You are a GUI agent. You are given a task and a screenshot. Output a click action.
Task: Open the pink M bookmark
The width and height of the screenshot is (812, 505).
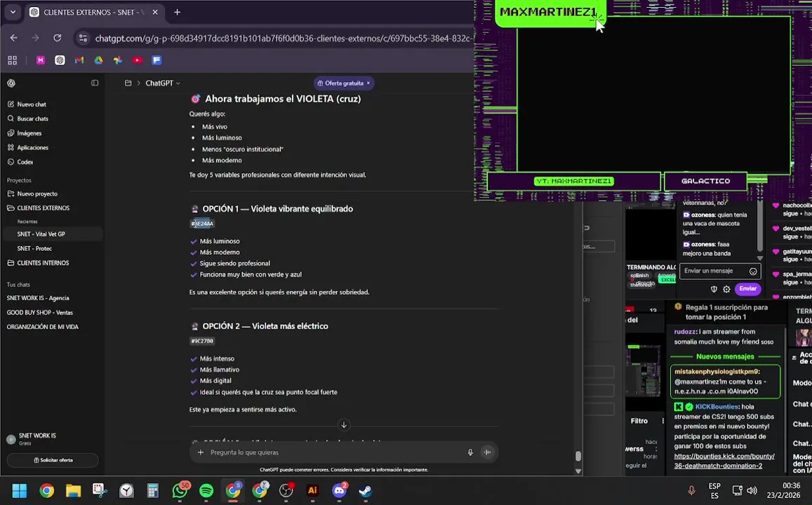pos(41,60)
